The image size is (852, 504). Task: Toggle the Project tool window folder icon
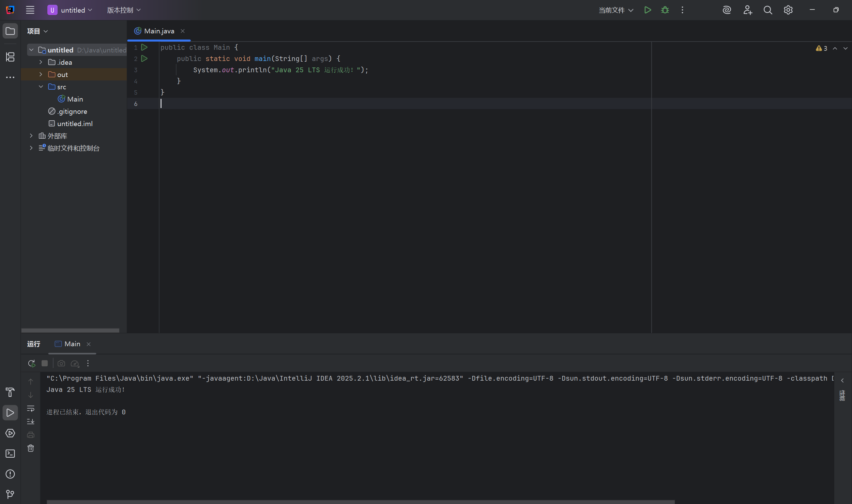click(x=10, y=31)
